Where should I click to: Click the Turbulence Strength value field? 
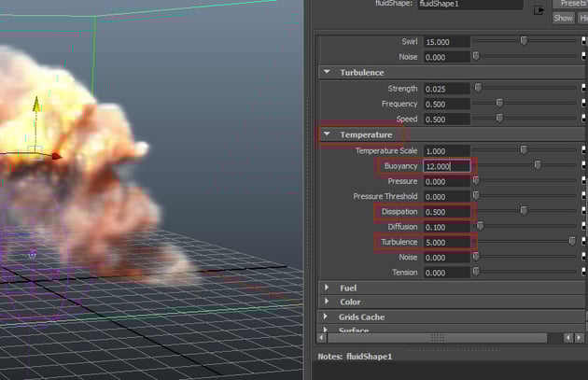coord(447,89)
